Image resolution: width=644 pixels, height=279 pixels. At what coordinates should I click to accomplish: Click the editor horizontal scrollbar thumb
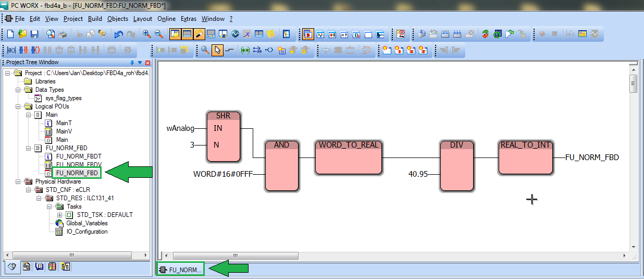point(234,256)
